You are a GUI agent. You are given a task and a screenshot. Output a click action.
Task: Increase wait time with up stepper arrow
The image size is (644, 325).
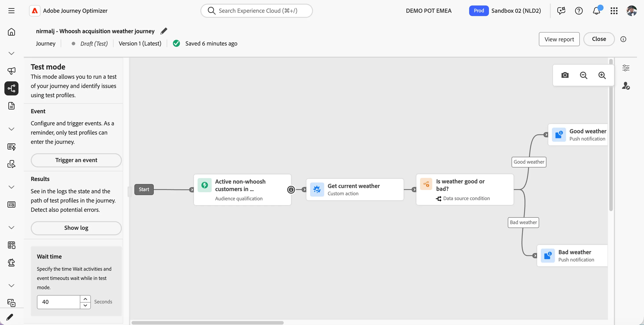(x=85, y=299)
